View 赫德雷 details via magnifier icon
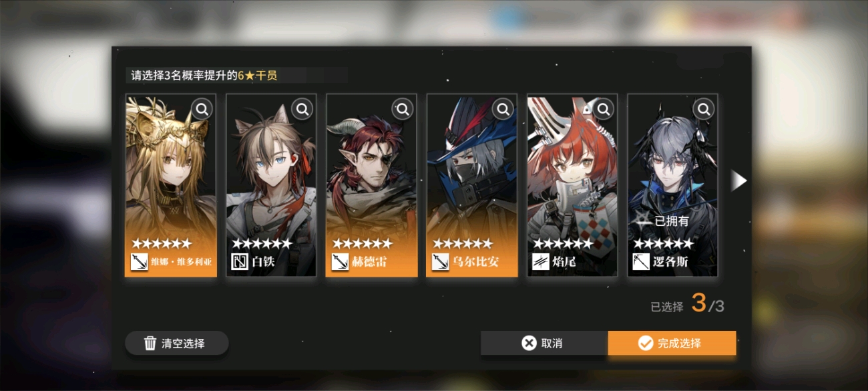868x391 pixels. click(x=403, y=108)
